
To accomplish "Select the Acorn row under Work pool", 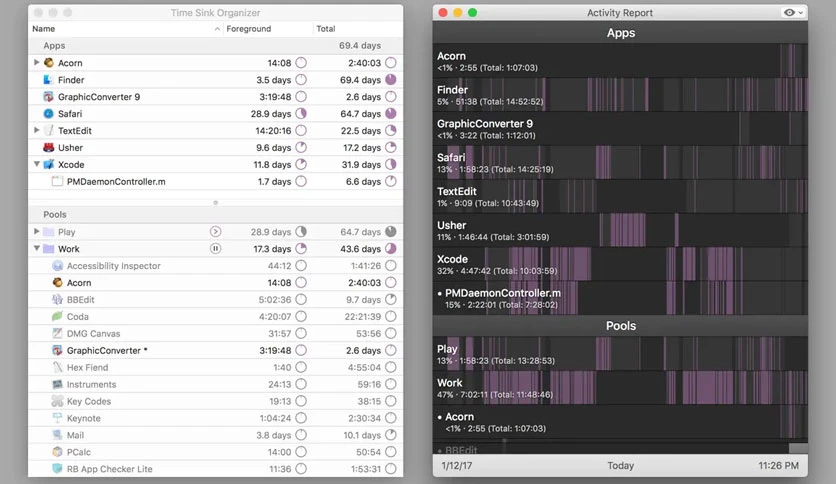I will click(215, 283).
